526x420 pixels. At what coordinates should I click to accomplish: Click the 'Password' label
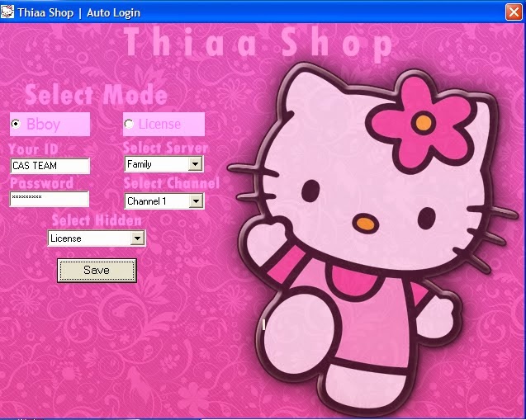pos(41,183)
